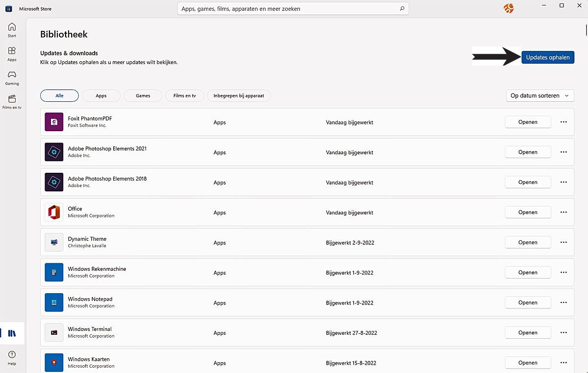Image resolution: width=588 pixels, height=373 pixels.
Task: Click 'Bijgewerkt 27-8-2022' date text
Action: (351, 333)
